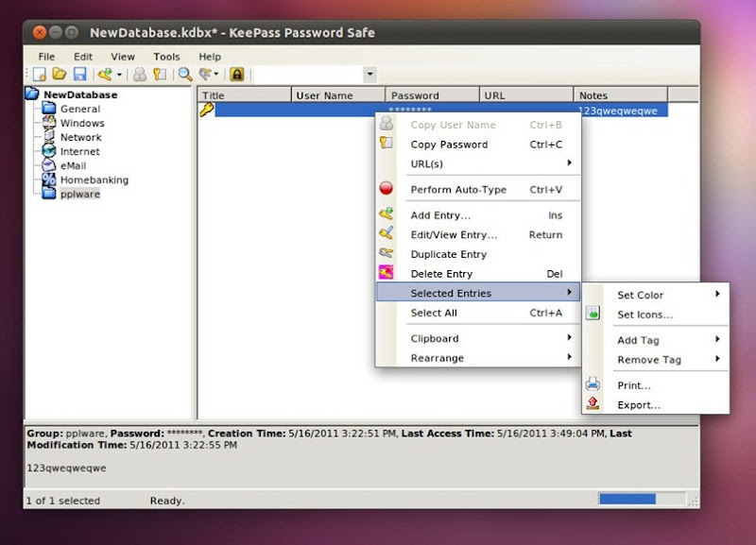Click the Open database folder icon
This screenshot has width=756, height=545.
point(60,74)
